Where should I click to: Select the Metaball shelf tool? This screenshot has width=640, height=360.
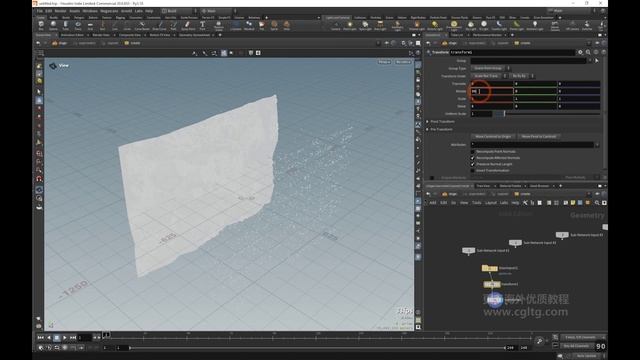click(x=249, y=25)
